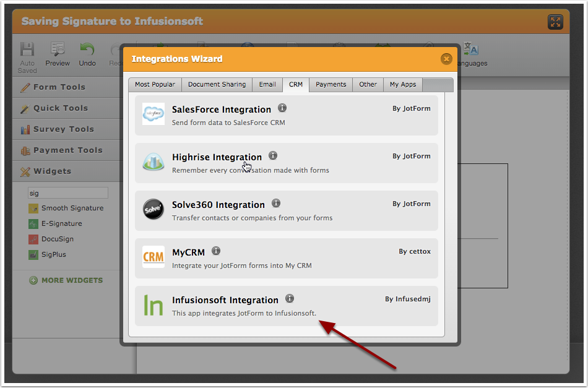Screen dimensions: 588x388
Task: Switch to the Payments tab
Action: click(331, 85)
